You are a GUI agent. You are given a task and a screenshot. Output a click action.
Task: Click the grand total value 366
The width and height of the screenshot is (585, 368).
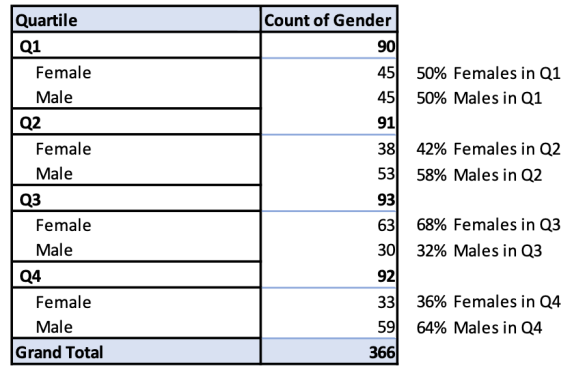pyautogui.click(x=382, y=352)
